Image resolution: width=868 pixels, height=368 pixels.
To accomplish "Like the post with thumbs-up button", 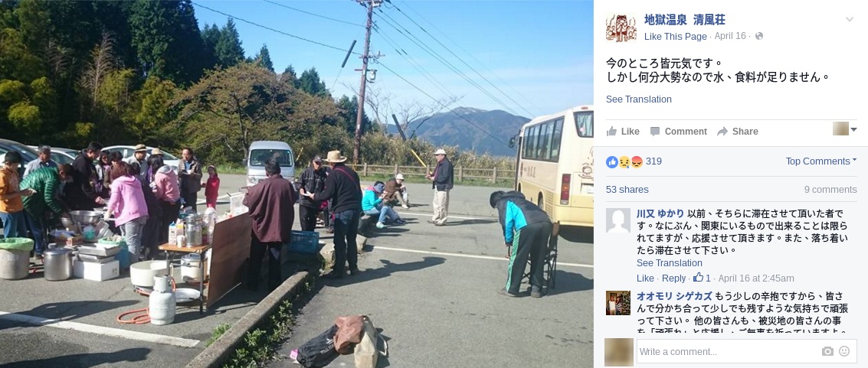I will pyautogui.click(x=624, y=132).
